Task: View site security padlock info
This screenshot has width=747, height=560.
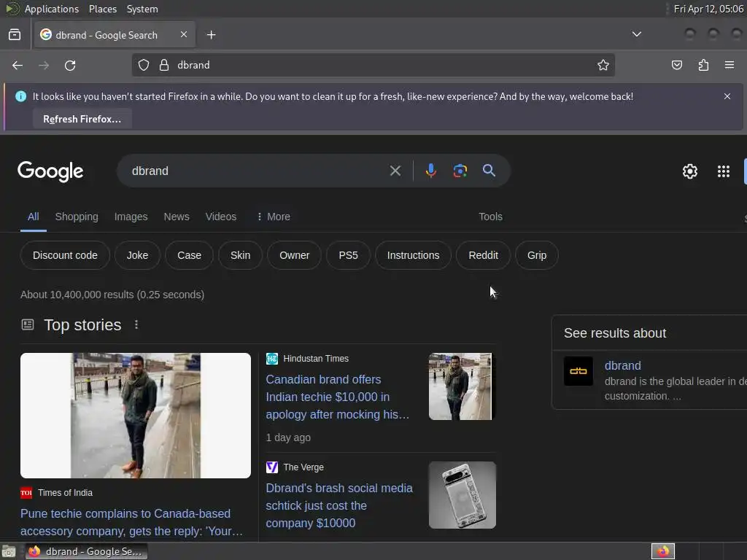Action: (x=164, y=65)
